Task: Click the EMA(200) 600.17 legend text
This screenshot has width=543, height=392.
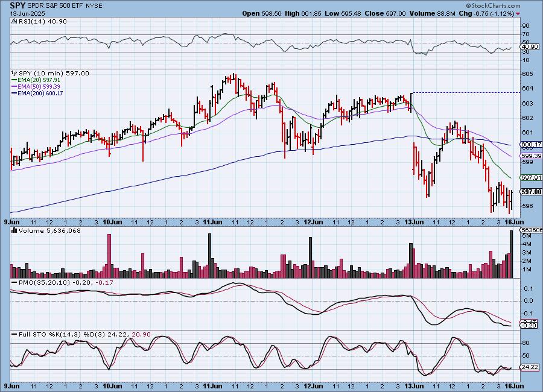Action: coord(40,93)
